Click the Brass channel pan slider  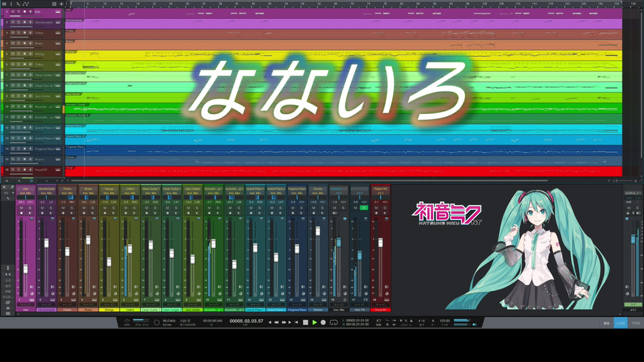point(88,197)
